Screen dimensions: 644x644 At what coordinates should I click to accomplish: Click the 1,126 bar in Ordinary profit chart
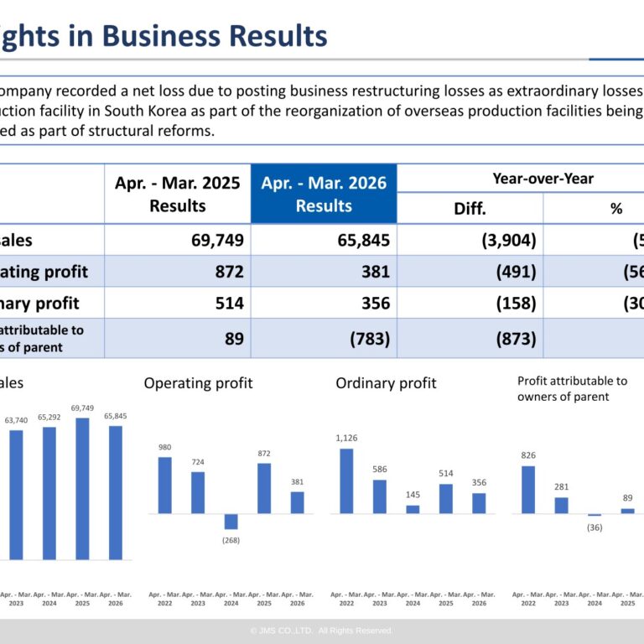pos(346,481)
